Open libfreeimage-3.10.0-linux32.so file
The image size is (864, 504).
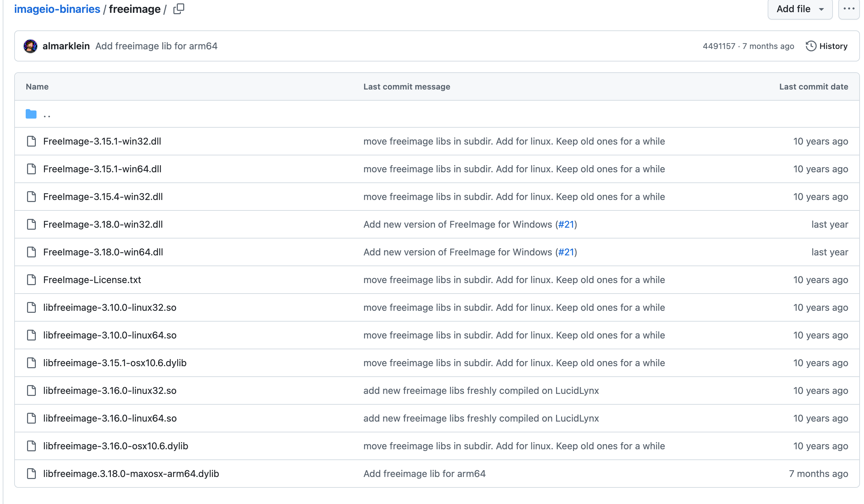(110, 307)
